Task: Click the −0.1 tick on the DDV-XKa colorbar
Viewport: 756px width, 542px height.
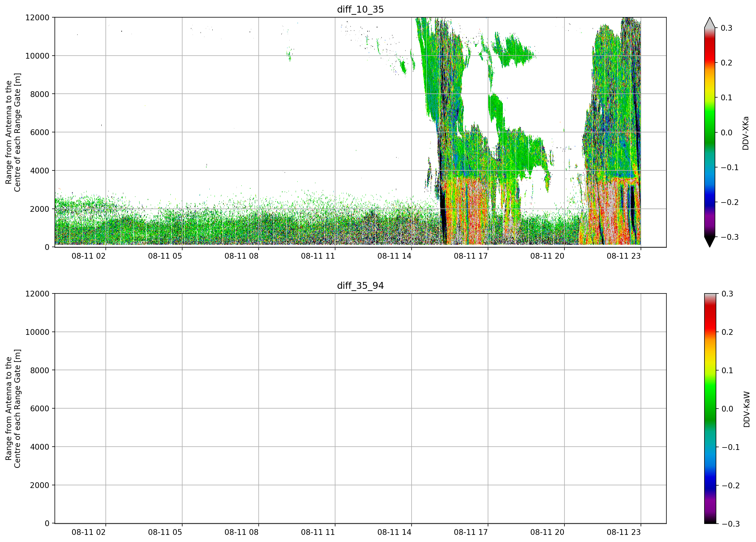Action: pos(730,167)
